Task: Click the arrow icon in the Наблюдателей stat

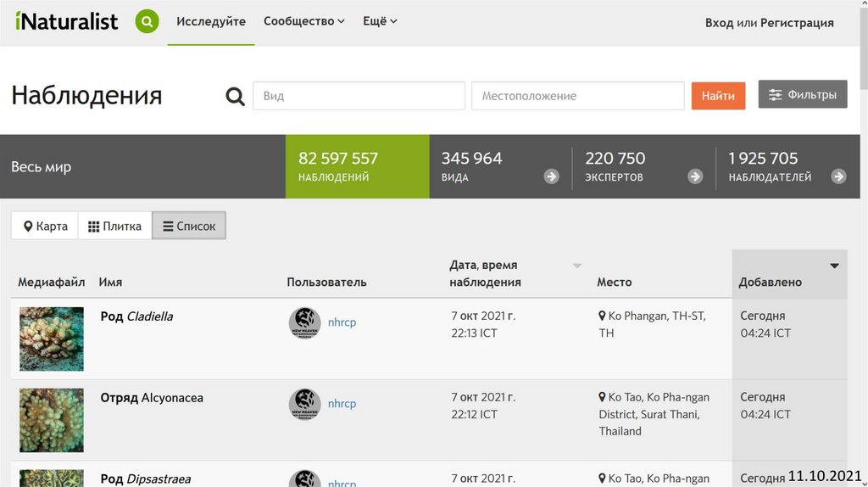Action: [838, 176]
